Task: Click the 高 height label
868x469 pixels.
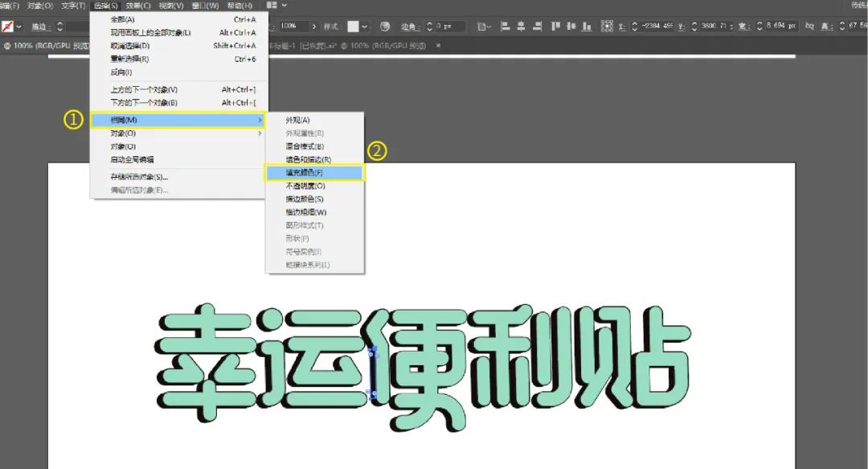Action: coord(826,26)
